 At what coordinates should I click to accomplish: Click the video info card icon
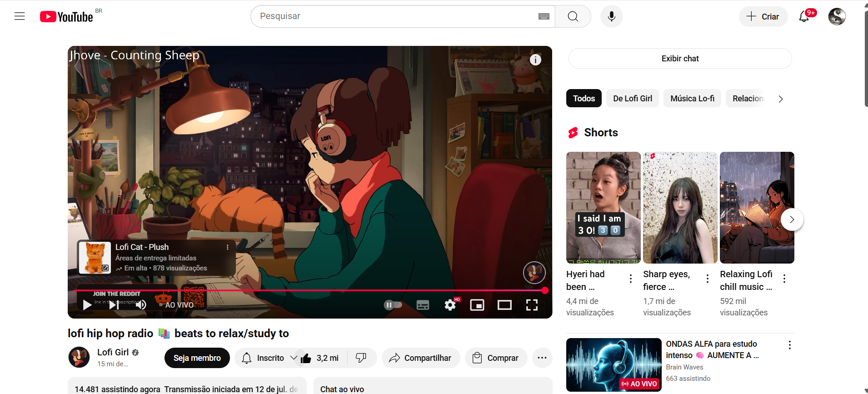(535, 60)
